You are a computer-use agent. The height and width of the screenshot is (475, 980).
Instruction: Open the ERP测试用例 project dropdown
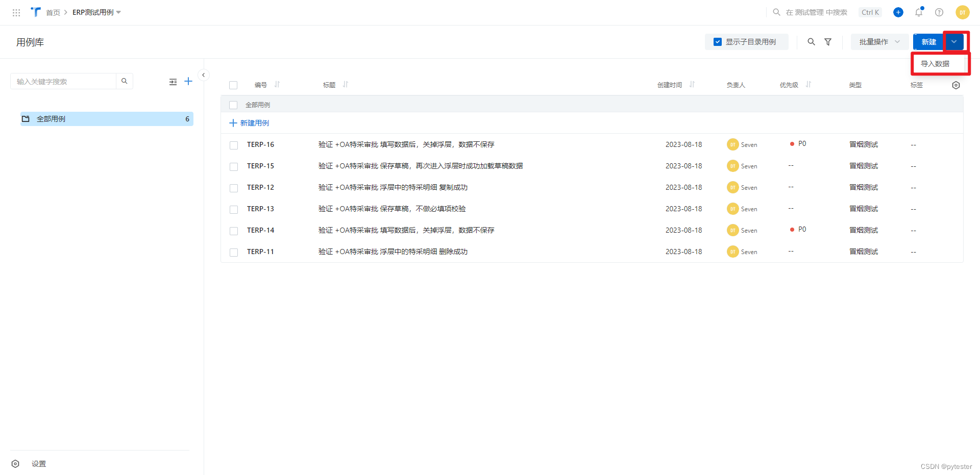tap(96, 12)
